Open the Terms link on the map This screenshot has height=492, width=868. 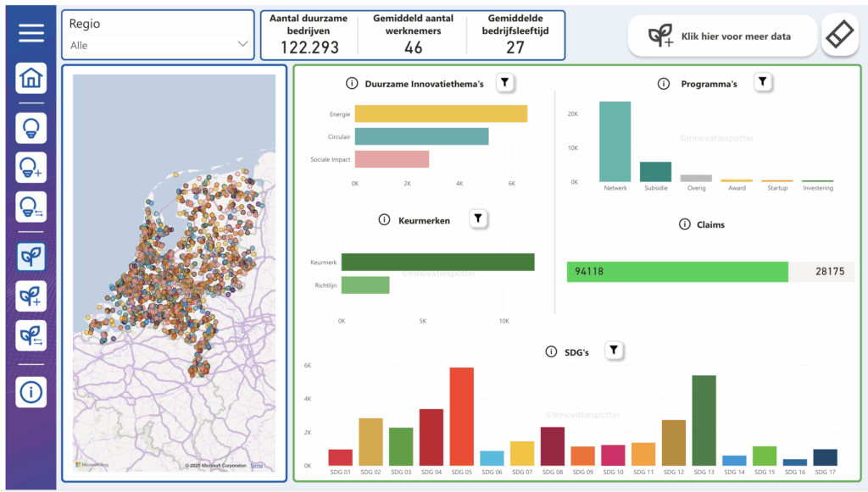256,466
